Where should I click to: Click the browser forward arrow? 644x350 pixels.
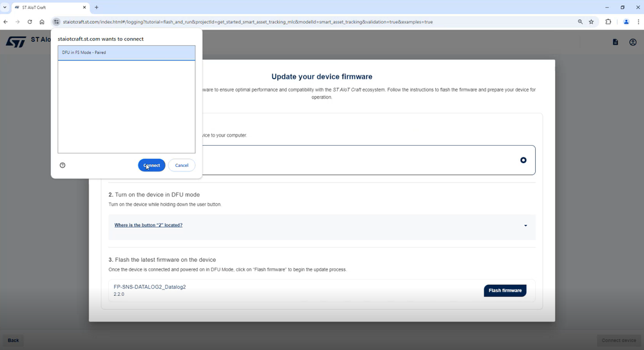coord(17,22)
